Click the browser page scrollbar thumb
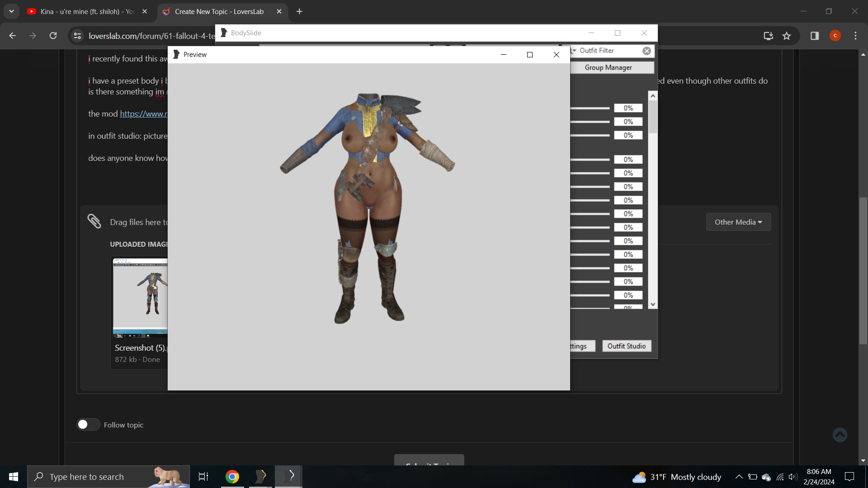The image size is (868, 488). [x=863, y=271]
